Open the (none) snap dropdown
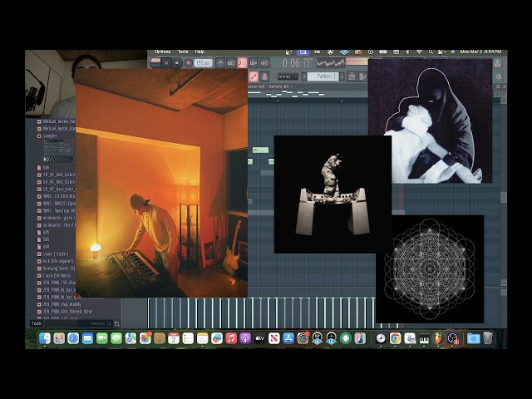 [288, 76]
